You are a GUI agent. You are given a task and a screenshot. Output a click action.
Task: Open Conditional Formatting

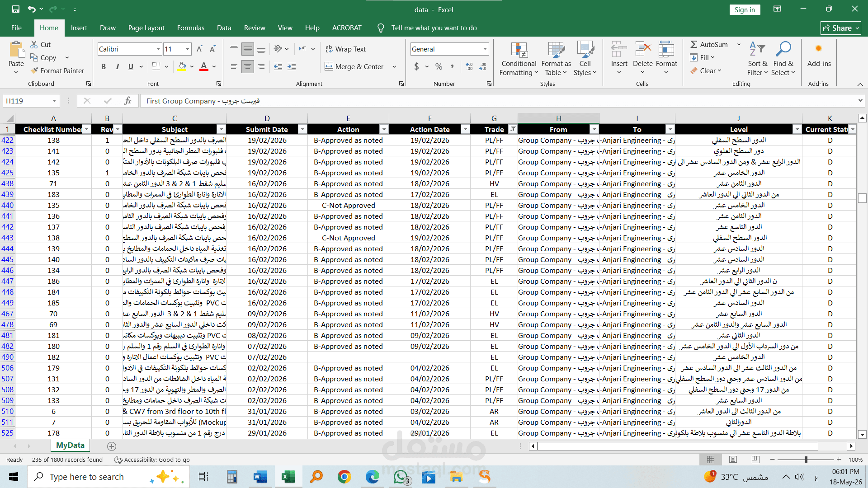(519, 59)
